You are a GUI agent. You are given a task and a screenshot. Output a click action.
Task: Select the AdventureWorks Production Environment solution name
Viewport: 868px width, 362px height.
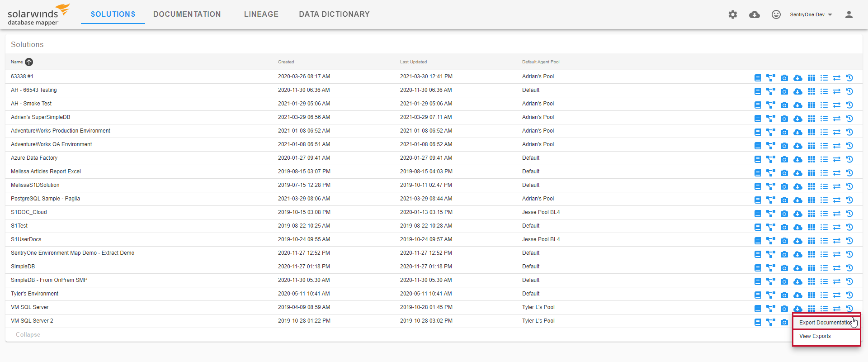[x=61, y=131]
